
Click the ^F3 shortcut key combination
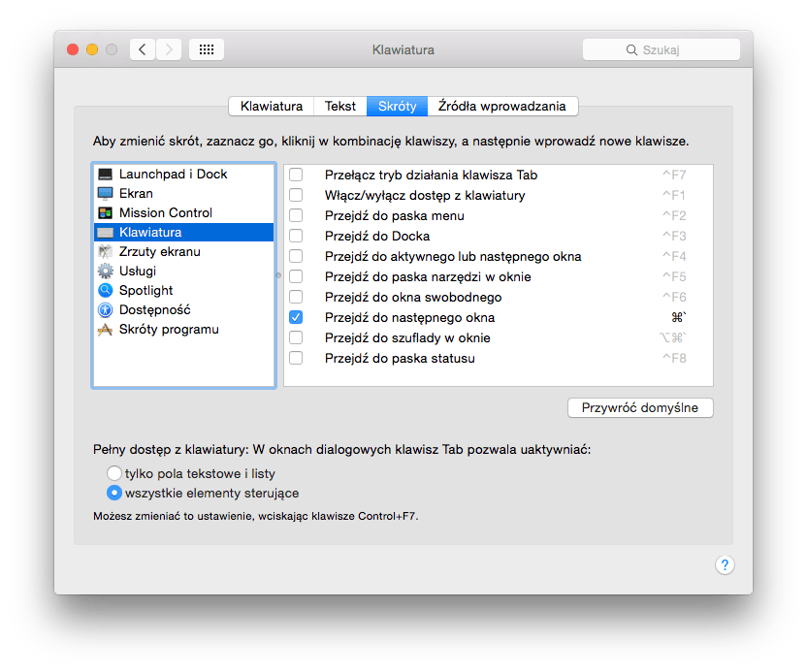(674, 236)
